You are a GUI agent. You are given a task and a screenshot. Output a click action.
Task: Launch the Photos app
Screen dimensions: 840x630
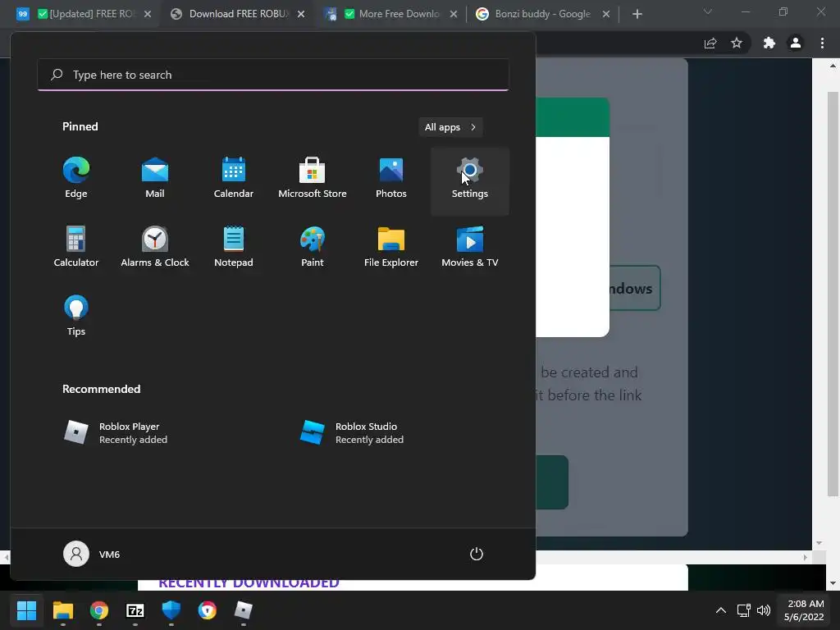coord(391,180)
